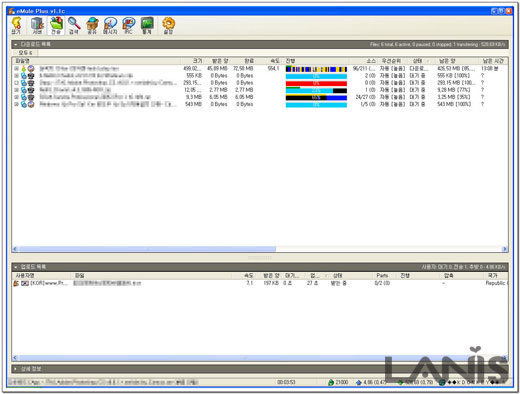This screenshot has width=520, height=394.
Task: Sort downloads by 소스 sources column header
Action: click(x=364, y=61)
